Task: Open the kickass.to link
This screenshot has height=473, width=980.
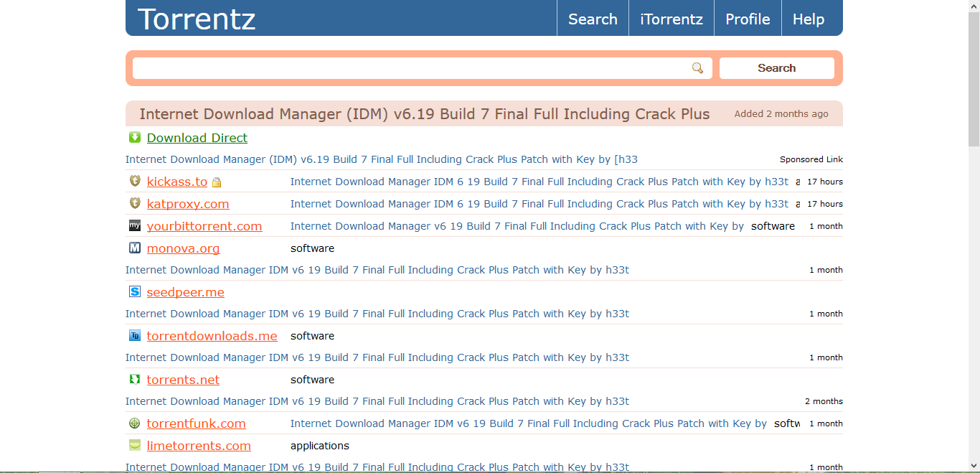Action: [177, 182]
